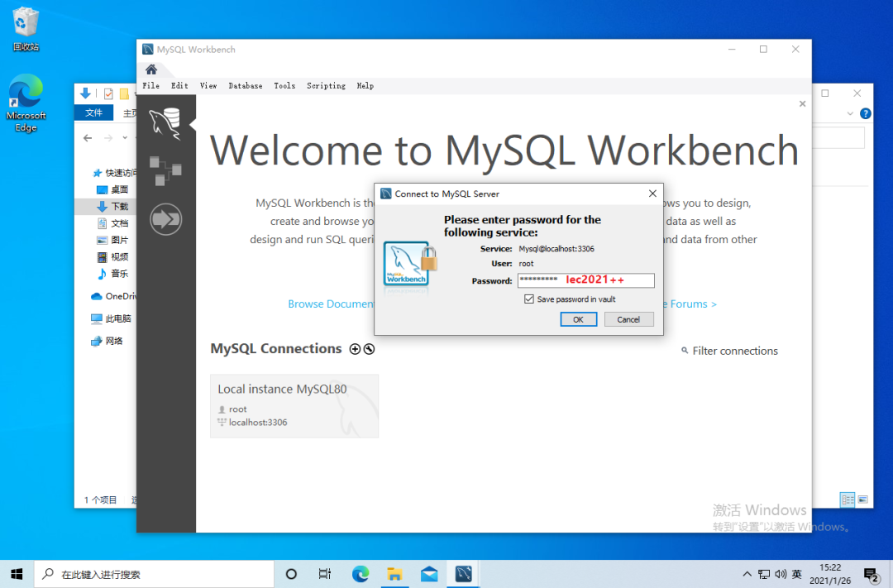Select 网络 in Explorer navigation pane
The image size is (893, 588).
pyautogui.click(x=107, y=341)
